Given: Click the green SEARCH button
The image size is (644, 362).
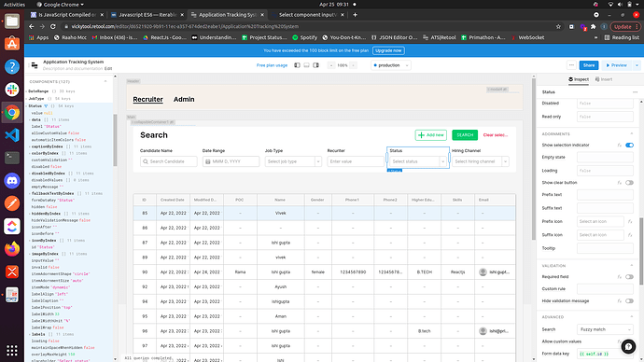Looking at the screenshot, I should (465, 135).
